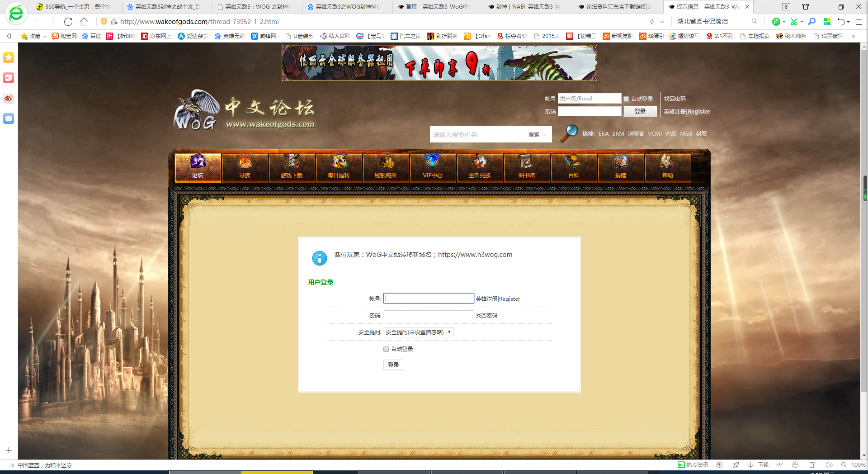Open 图书馆 nav menu item

527,168
